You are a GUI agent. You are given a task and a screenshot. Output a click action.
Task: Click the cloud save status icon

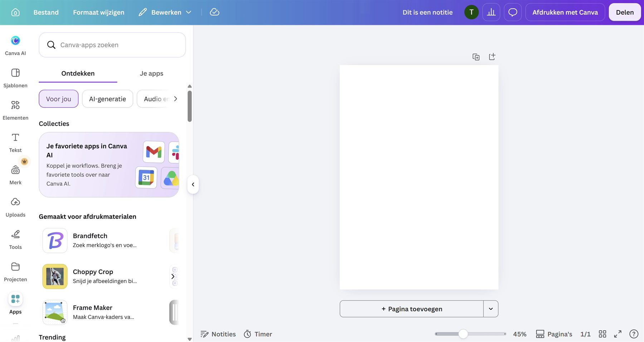[214, 12]
